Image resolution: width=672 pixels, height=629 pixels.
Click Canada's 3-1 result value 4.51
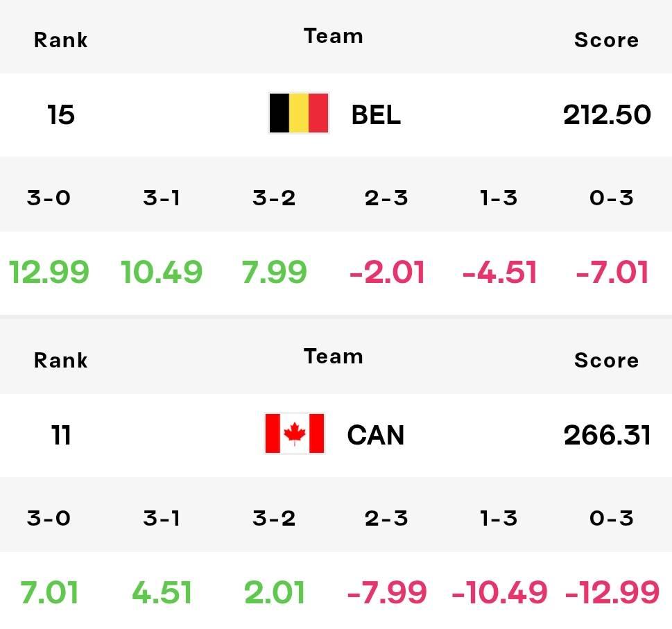(161, 592)
